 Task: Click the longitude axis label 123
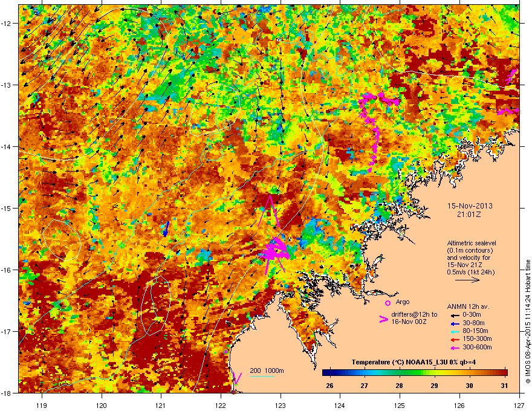coord(281,405)
